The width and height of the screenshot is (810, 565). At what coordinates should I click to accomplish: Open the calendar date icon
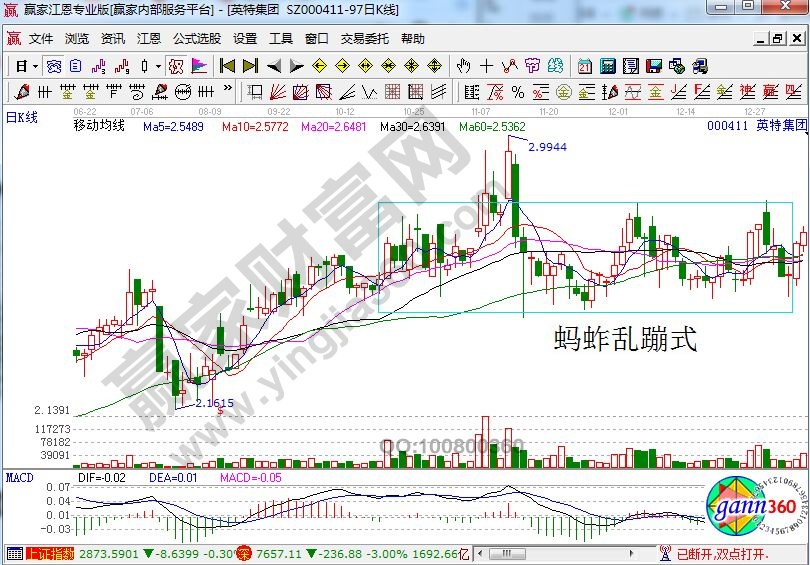[584, 66]
